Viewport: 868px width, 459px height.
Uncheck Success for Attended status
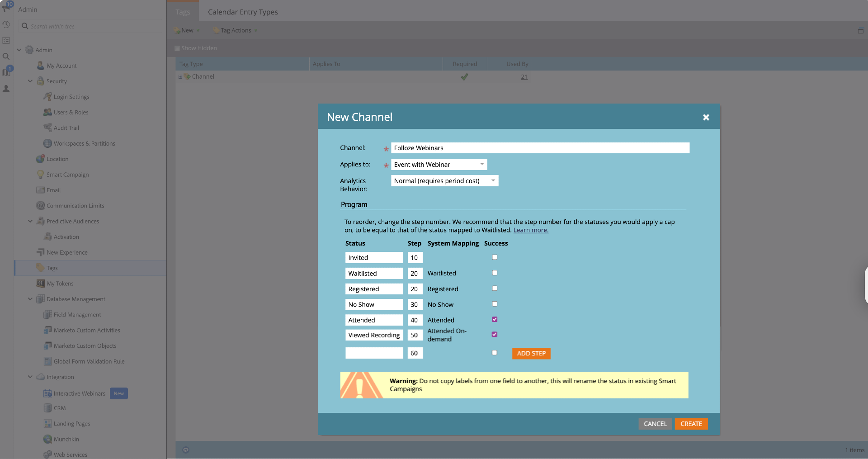point(495,319)
